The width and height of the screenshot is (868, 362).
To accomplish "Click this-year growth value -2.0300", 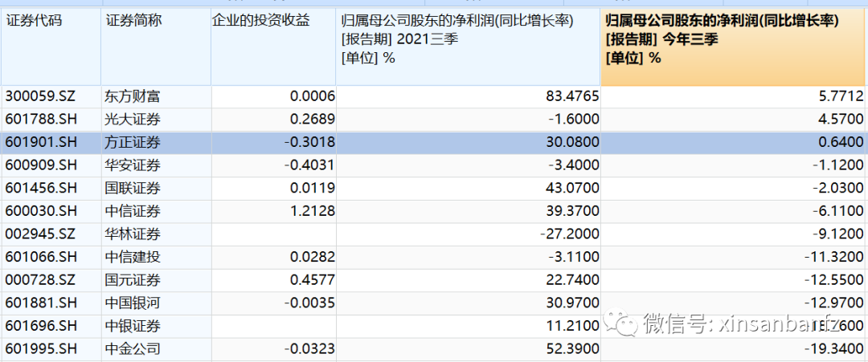I will tap(838, 189).
